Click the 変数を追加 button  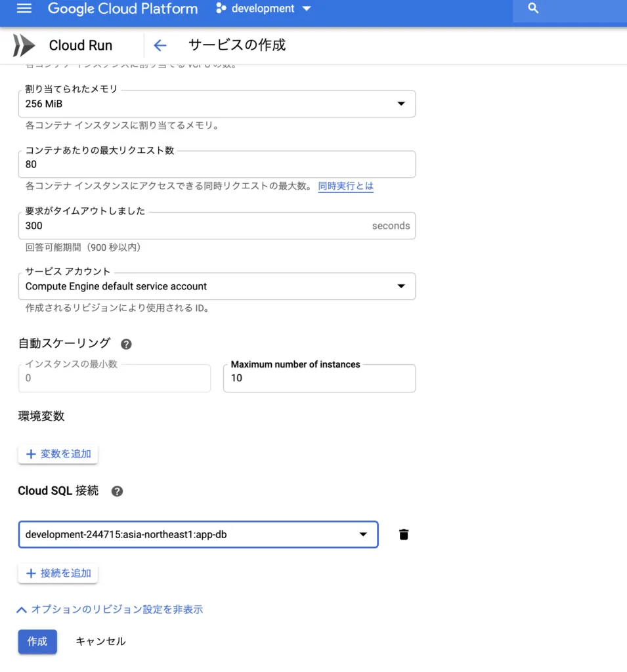pyautogui.click(x=58, y=454)
